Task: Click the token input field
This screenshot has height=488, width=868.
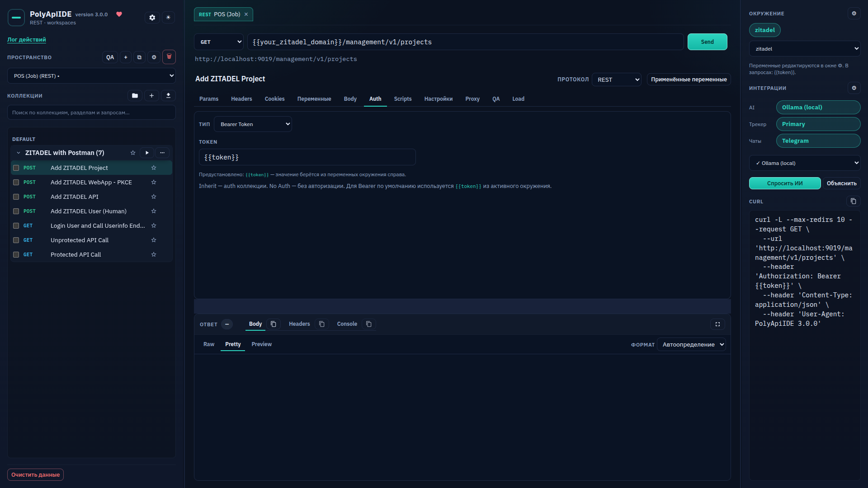Action: (x=307, y=157)
